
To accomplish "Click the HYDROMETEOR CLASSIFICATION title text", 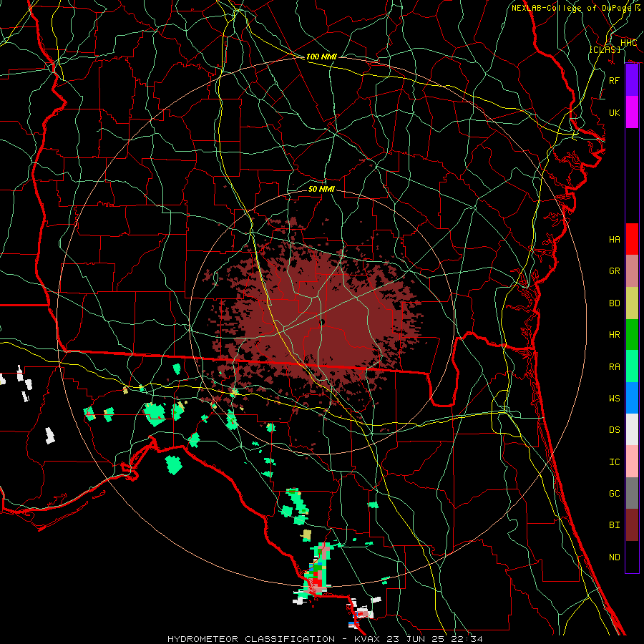I will pyautogui.click(x=251, y=639).
